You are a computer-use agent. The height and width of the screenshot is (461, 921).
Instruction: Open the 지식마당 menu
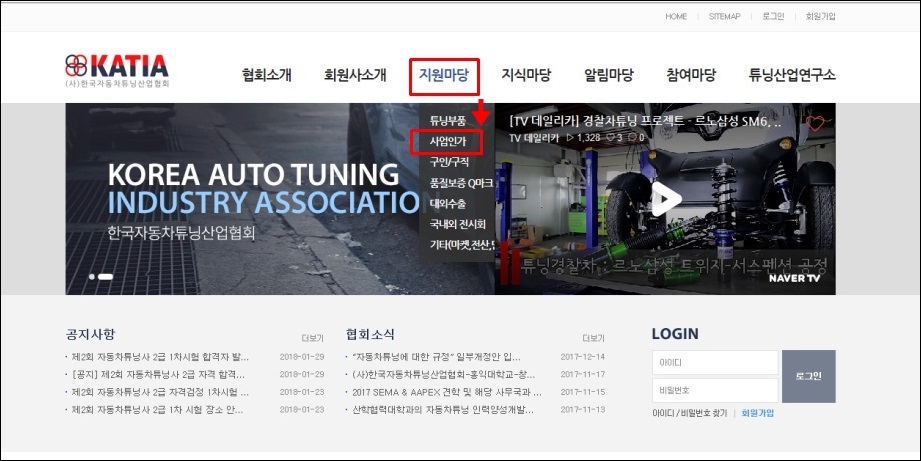[x=526, y=75]
